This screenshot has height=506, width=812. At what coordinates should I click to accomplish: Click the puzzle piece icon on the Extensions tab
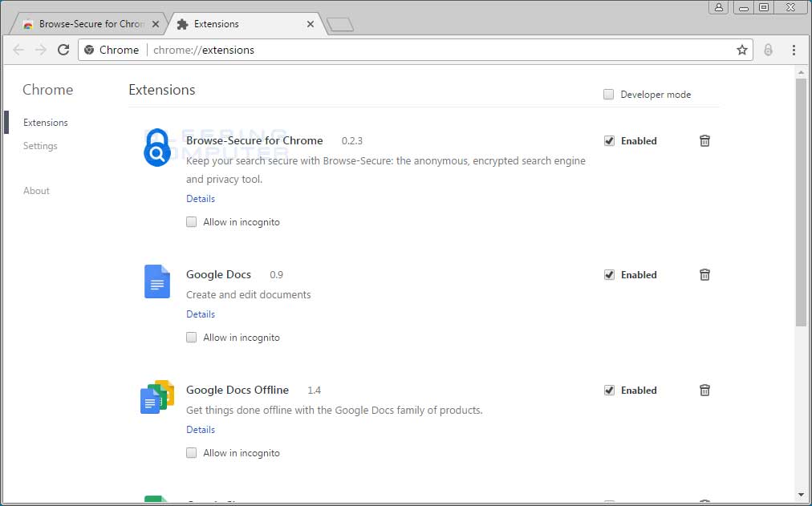pos(182,24)
